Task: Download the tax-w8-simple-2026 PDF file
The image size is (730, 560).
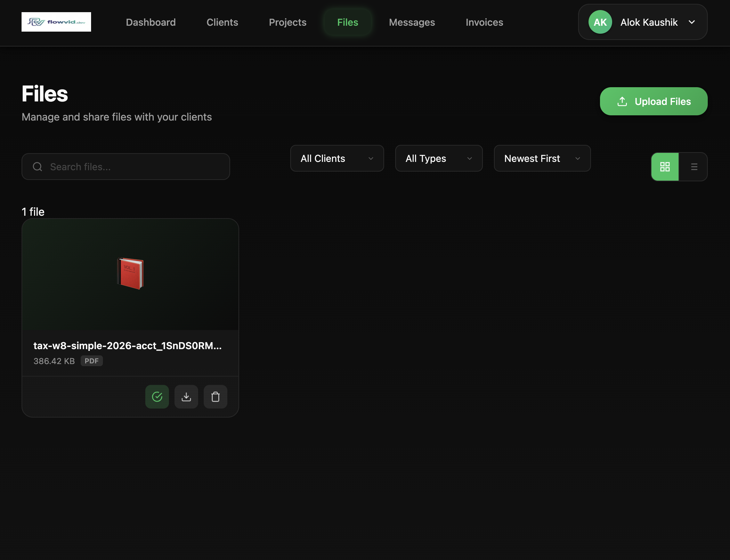Action: click(186, 396)
